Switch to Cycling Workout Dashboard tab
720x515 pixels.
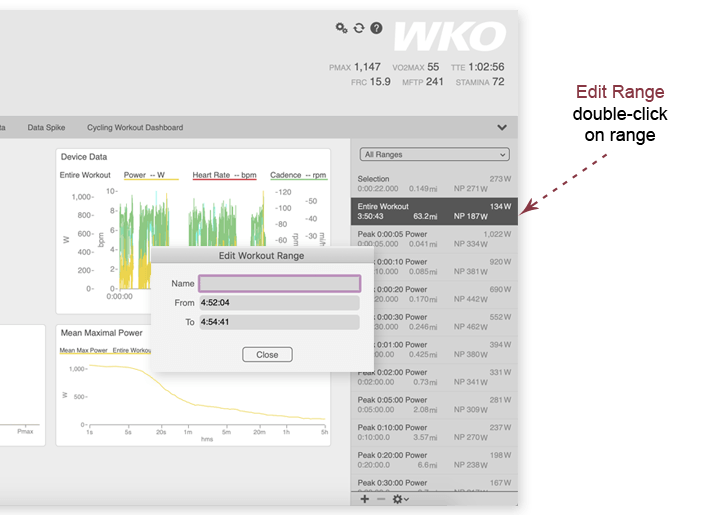135,128
